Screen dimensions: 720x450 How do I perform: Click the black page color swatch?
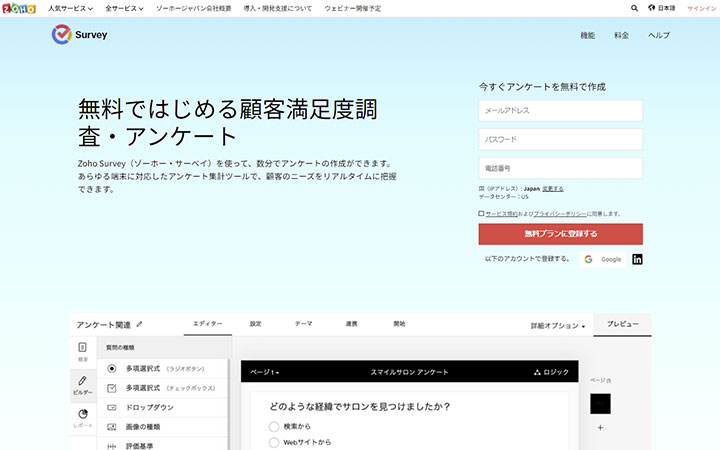click(600, 404)
